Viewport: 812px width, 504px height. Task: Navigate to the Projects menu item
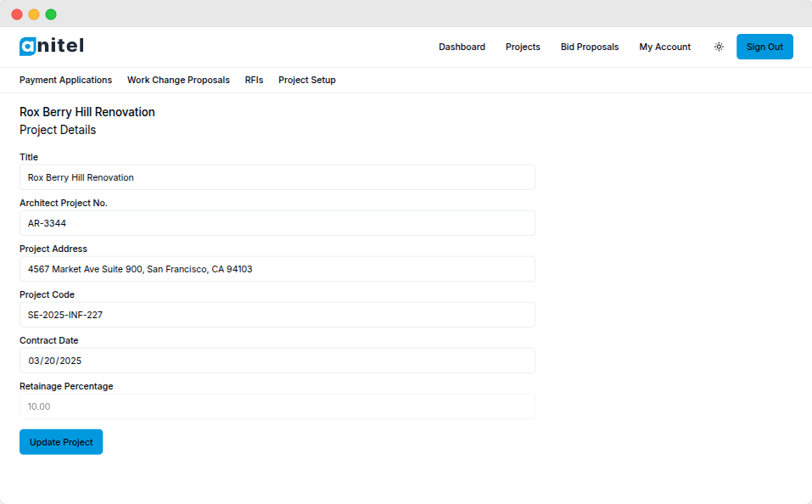[x=522, y=47]
